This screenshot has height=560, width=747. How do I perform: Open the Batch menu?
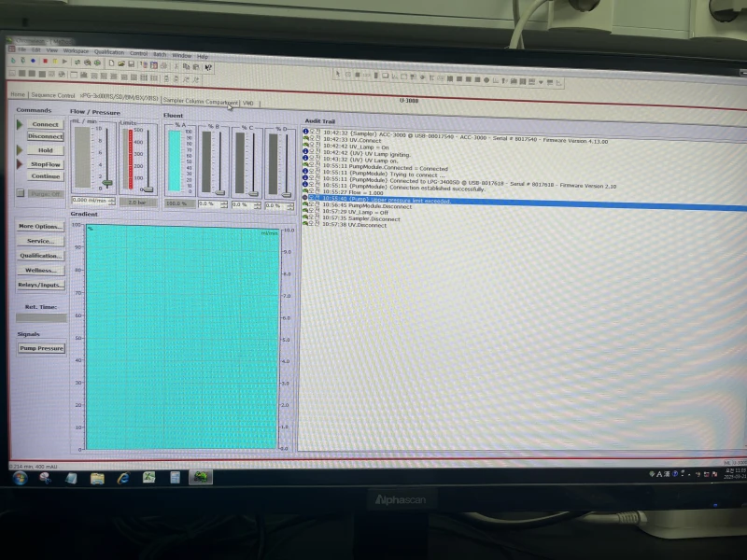point(160,54)
